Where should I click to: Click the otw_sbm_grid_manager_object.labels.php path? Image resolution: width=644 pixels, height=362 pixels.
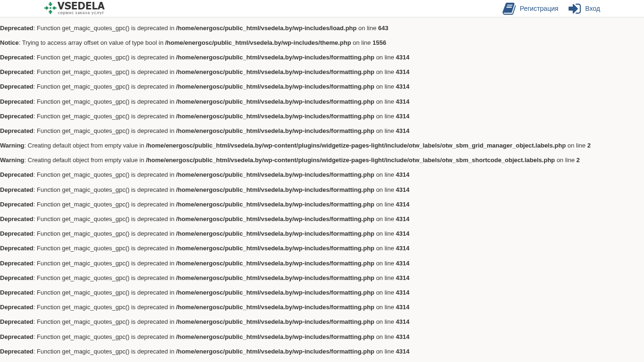coord(355,146)
